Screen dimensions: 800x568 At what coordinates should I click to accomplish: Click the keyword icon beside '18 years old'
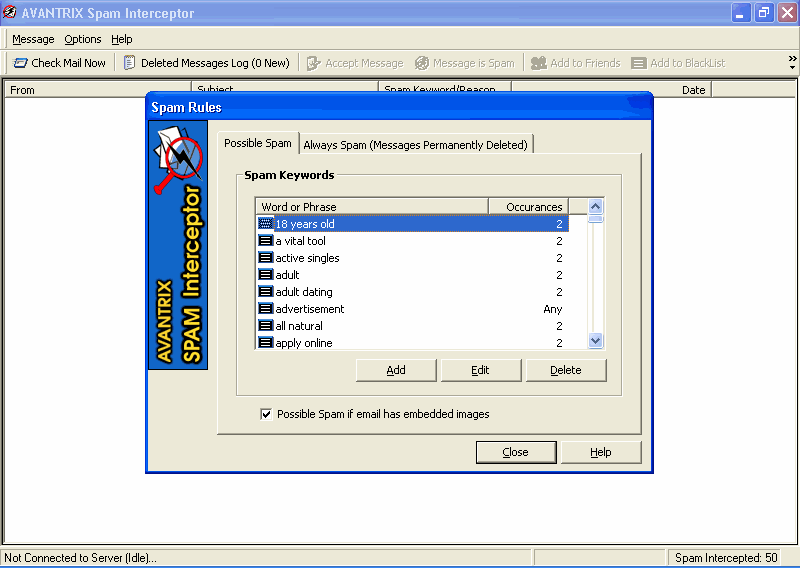coord(265,224)
